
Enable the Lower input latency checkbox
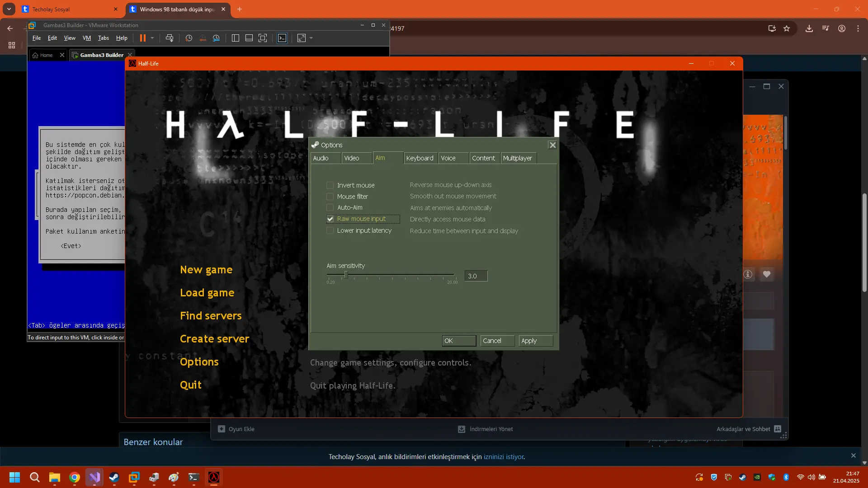330,230
